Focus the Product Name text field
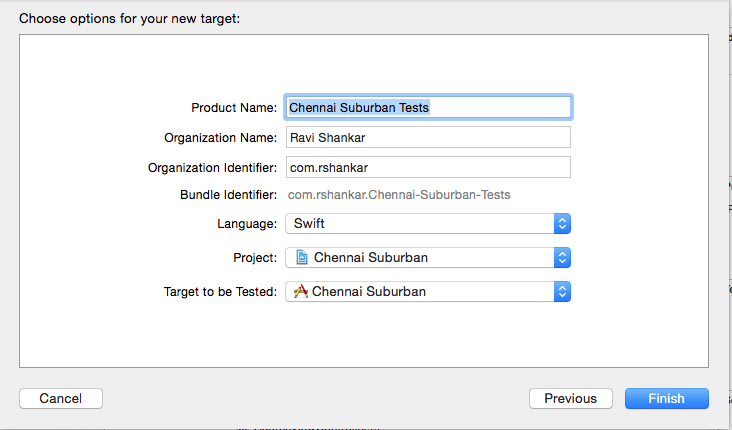The width and height of the screenshot is (732, 430). 428,107
